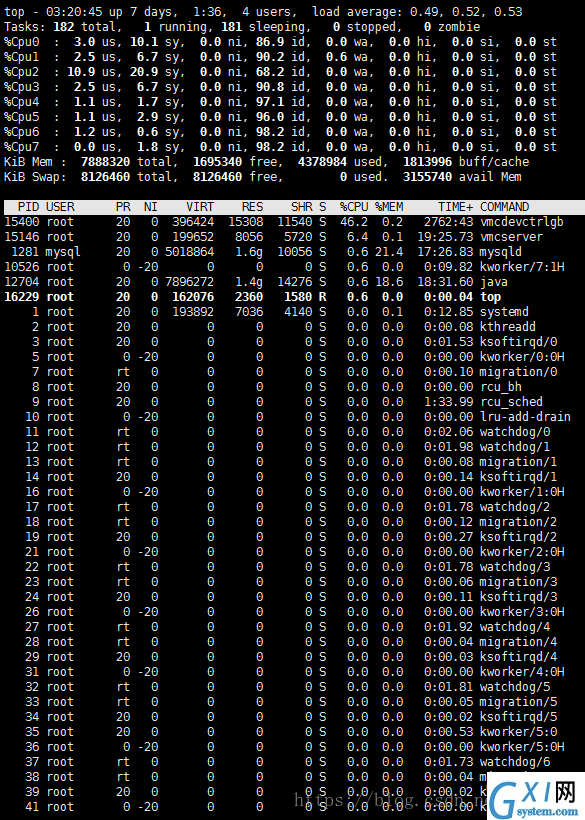This screenshot has height=820, width=585.
Task: Click the java process command
Action: click(494, 282)
